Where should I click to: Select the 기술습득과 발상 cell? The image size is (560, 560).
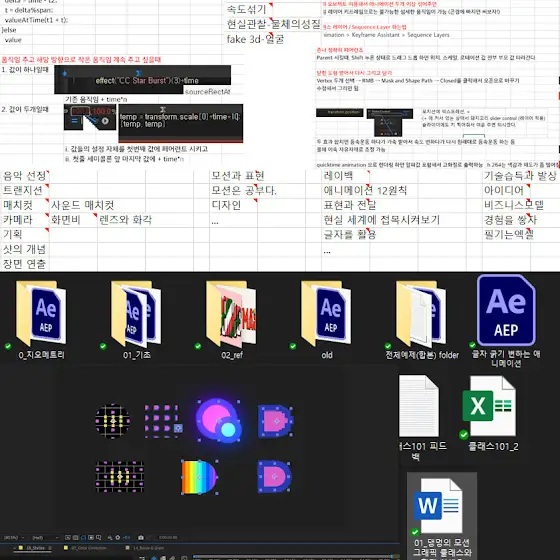pyautogui.click(x=520, y=176)
